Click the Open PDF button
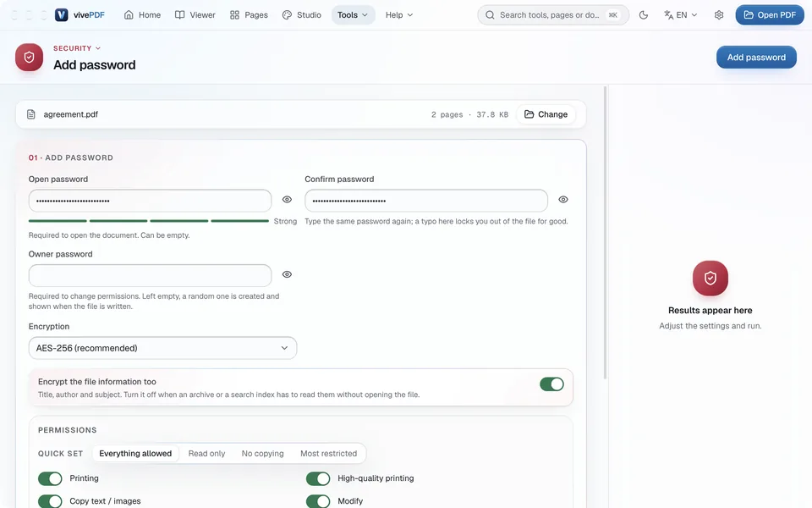Image resolution: width=812 pixels, height=508 pixels. pyautogui.click(x=770, y=15)
